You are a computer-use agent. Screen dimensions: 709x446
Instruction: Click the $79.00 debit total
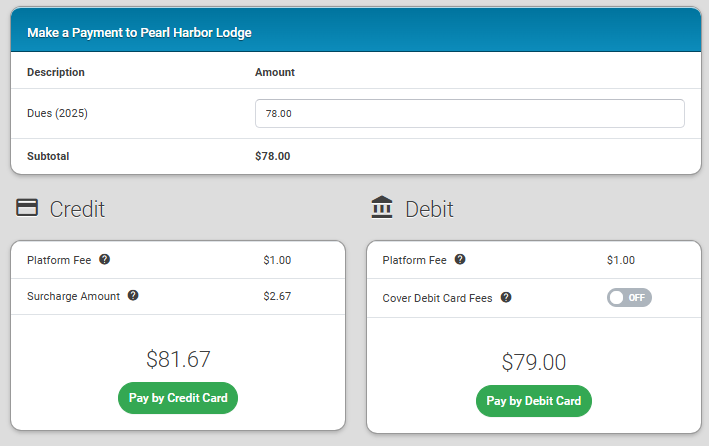pos(534,362)
